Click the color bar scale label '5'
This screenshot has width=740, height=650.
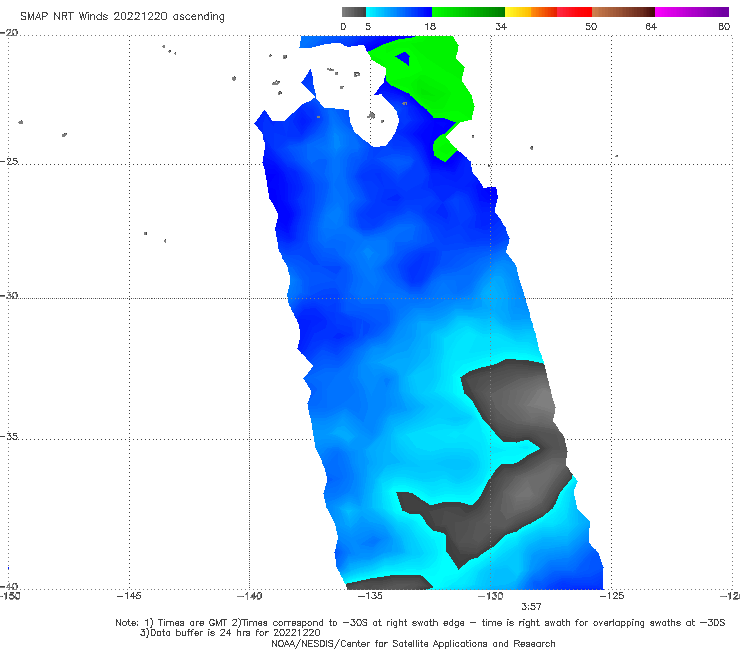368,26
